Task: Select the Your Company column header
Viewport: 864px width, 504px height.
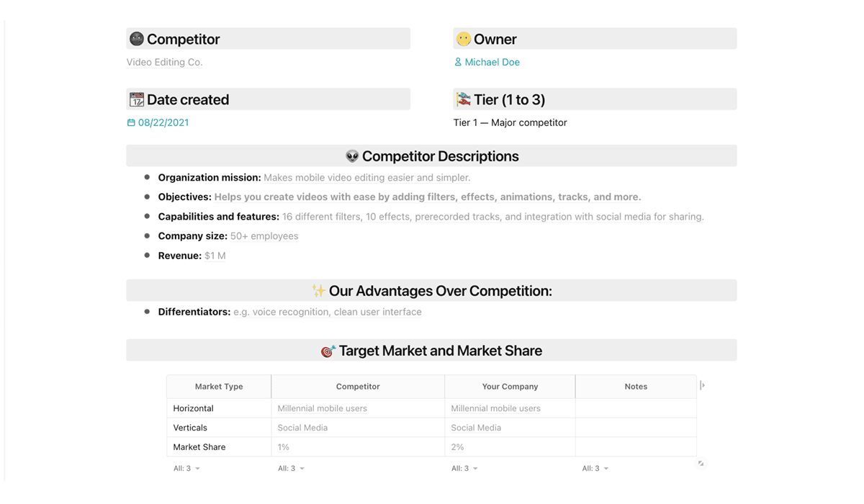Action: (x=510, y=387)
